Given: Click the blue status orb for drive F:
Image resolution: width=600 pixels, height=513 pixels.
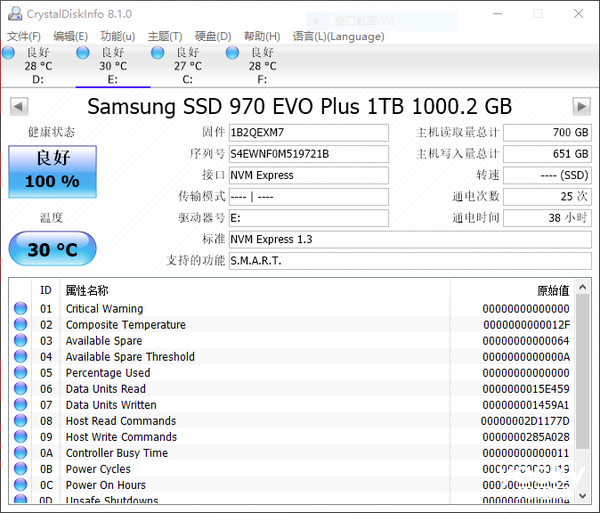Looking at the screenshot, I should 232,53.
